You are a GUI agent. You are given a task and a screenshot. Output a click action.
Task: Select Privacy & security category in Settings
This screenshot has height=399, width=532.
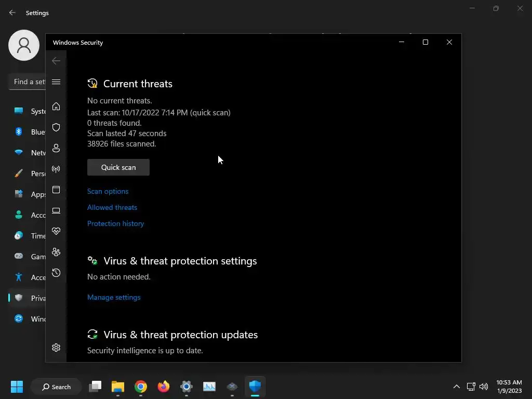click(27, 298)
